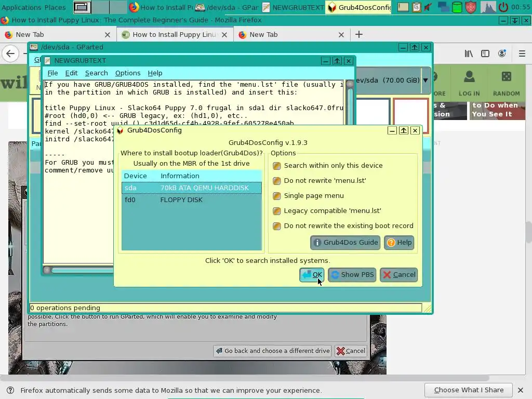Open the Edit menu in NEWGRUBTEXT
This screenshot has width=532, height=399.
71,73
